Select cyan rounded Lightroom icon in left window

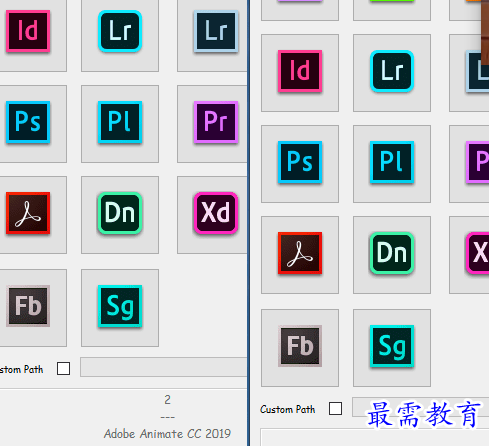coord(120,31)
